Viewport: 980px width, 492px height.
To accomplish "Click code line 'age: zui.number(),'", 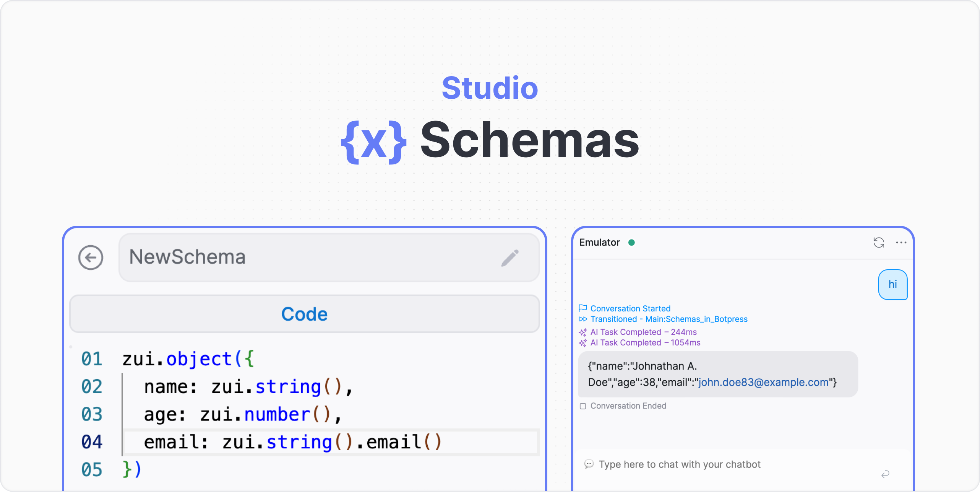I will pos(243,415).
